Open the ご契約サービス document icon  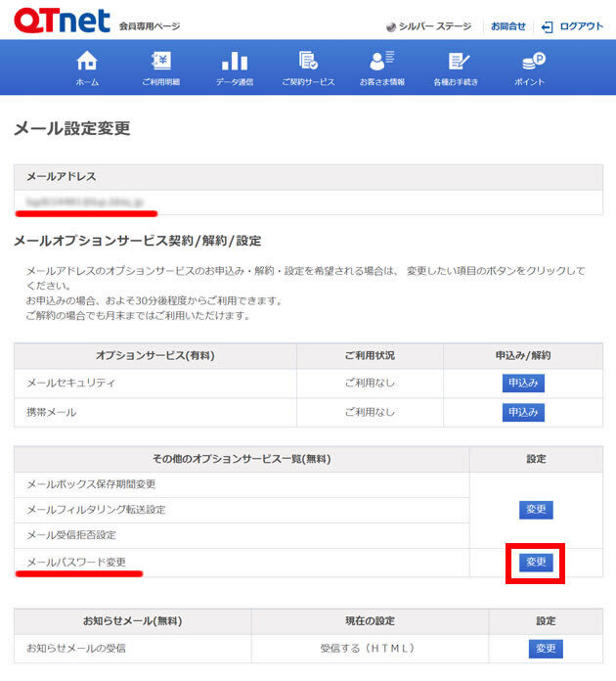tap(308, 61)
